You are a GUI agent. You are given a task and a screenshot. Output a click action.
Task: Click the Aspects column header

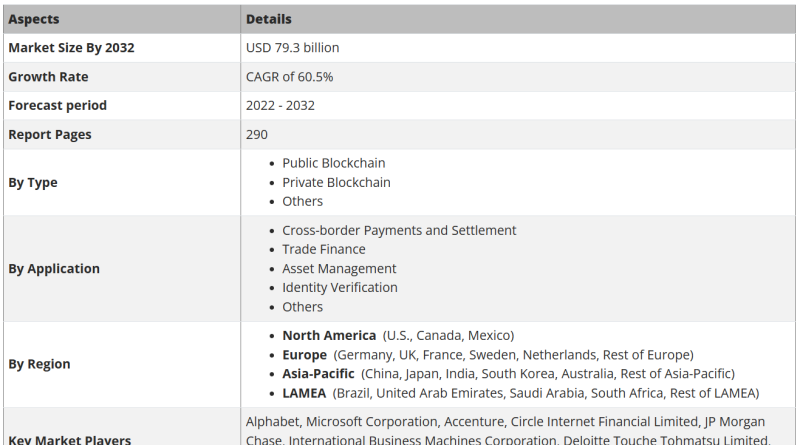click(x=34, y=19)
